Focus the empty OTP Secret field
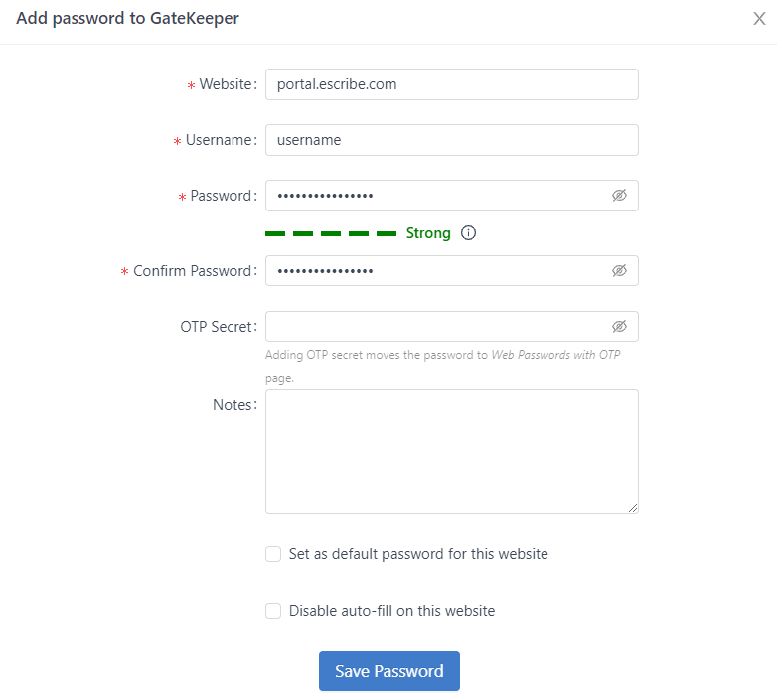The image size is (777, 700). tap(437, 327)
